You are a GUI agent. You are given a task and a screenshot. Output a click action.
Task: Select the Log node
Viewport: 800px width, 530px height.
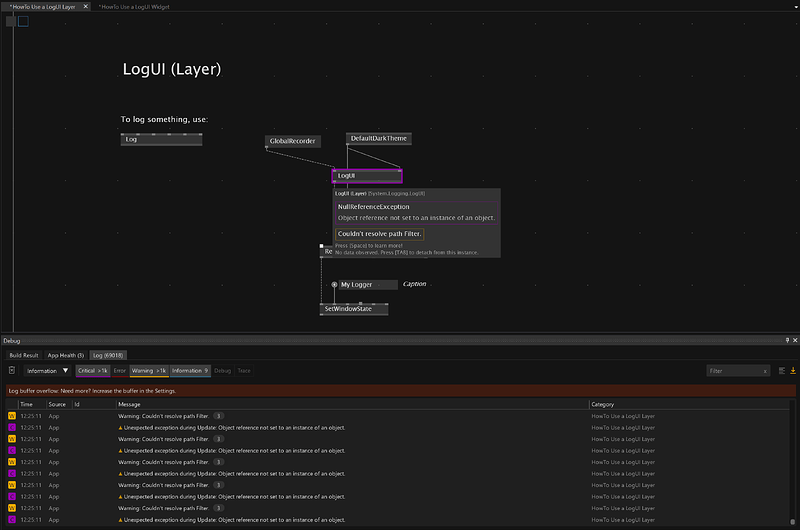point(161,139)
